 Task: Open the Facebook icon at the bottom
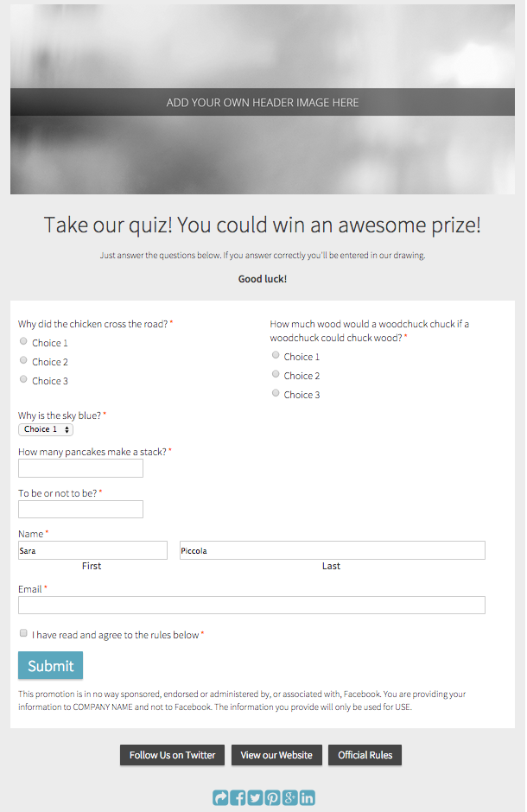(238, 797)
